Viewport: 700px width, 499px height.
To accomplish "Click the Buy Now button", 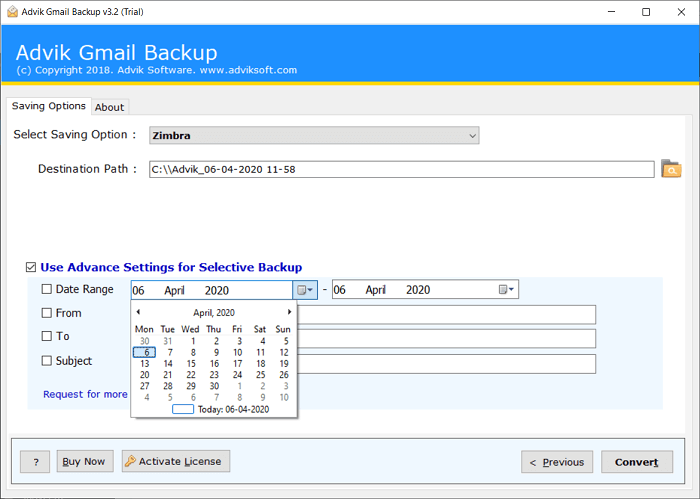I will 85,461.
